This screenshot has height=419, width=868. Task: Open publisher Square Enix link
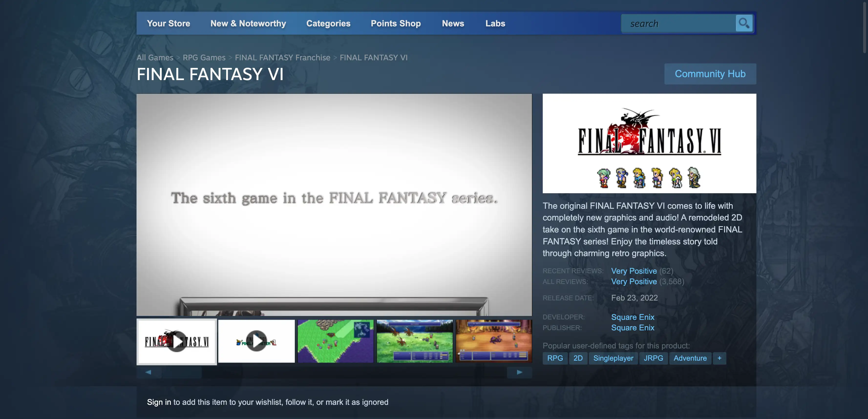633,328
